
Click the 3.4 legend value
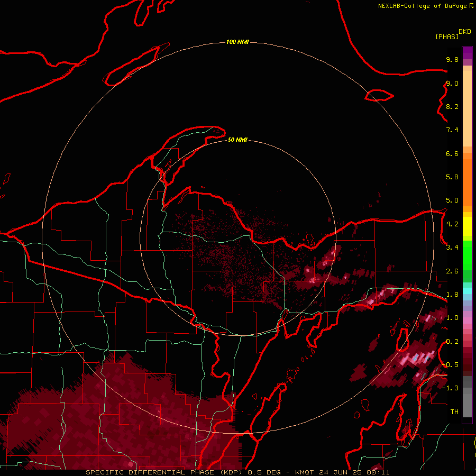(x=452, y=248)
